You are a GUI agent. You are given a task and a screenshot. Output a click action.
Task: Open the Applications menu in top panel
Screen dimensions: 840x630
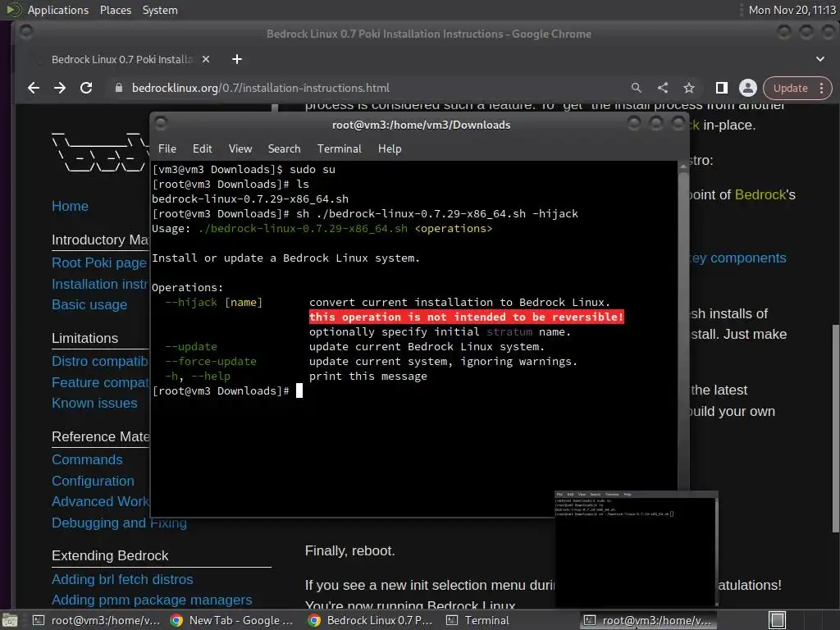click(58, 10)
